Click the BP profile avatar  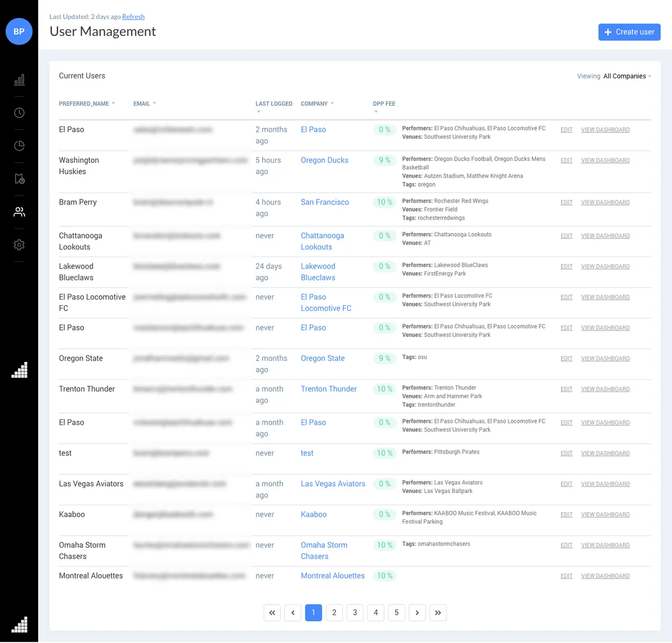click(19, 31)
